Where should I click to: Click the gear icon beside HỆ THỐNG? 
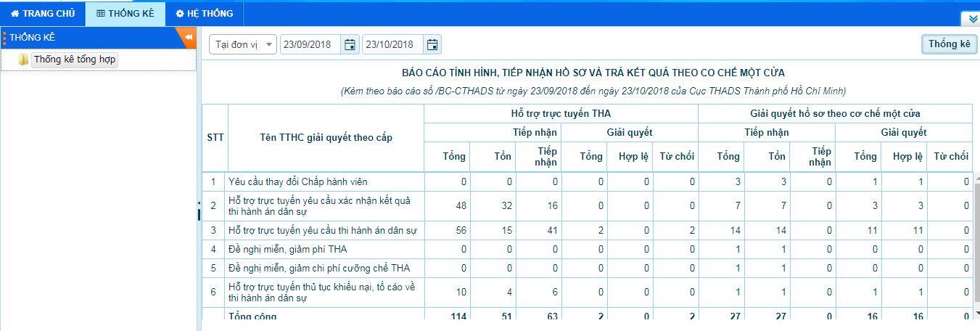point(180,14)
